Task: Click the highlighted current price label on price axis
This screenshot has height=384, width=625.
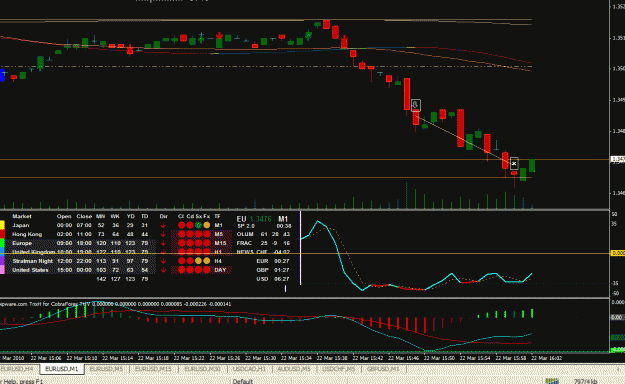Action: tap(618, 160)
